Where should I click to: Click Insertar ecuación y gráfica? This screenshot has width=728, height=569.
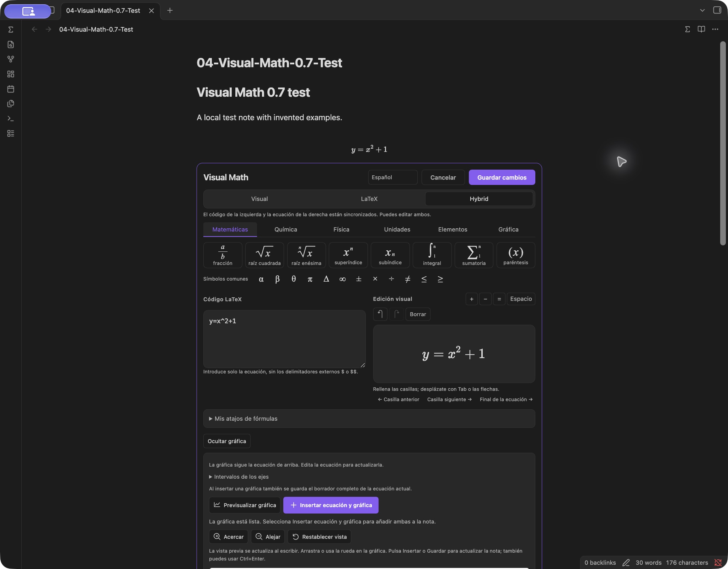pyautogui.click(x=331, y=505)
